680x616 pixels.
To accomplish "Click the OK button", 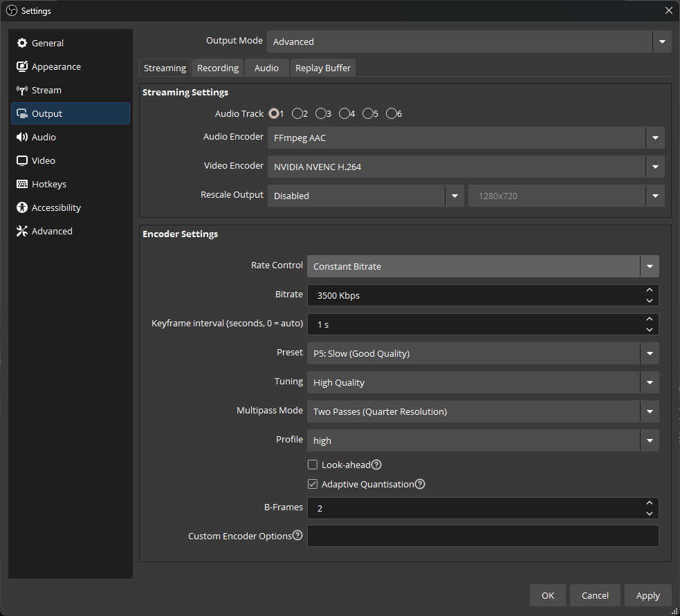I will click(548, 595).
